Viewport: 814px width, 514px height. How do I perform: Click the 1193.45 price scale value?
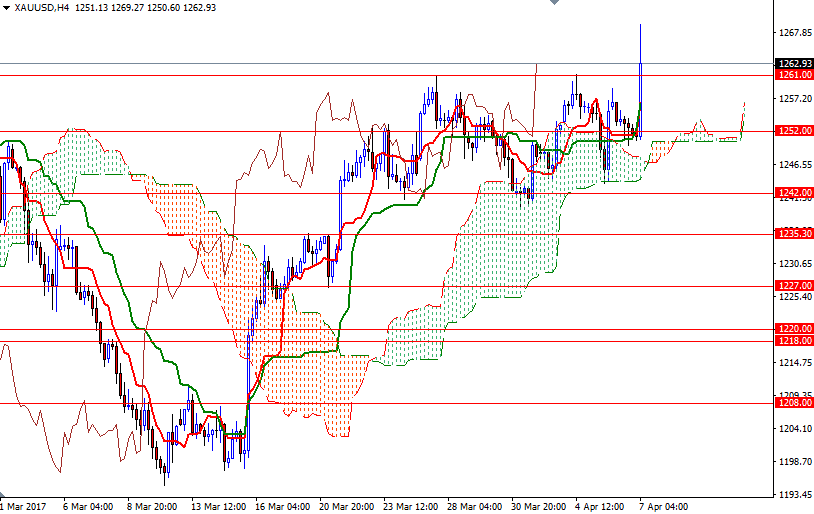click(794, 495)
